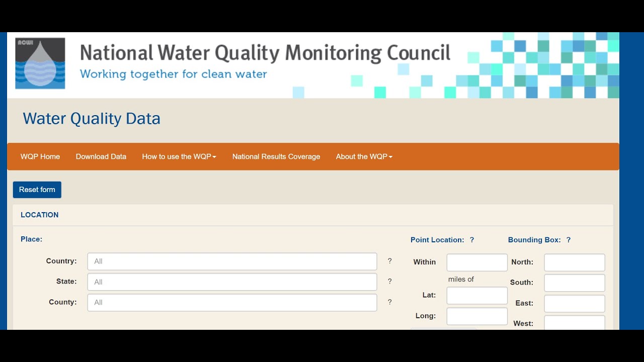
Task: Click the Long input field
Action: (477, 316)
